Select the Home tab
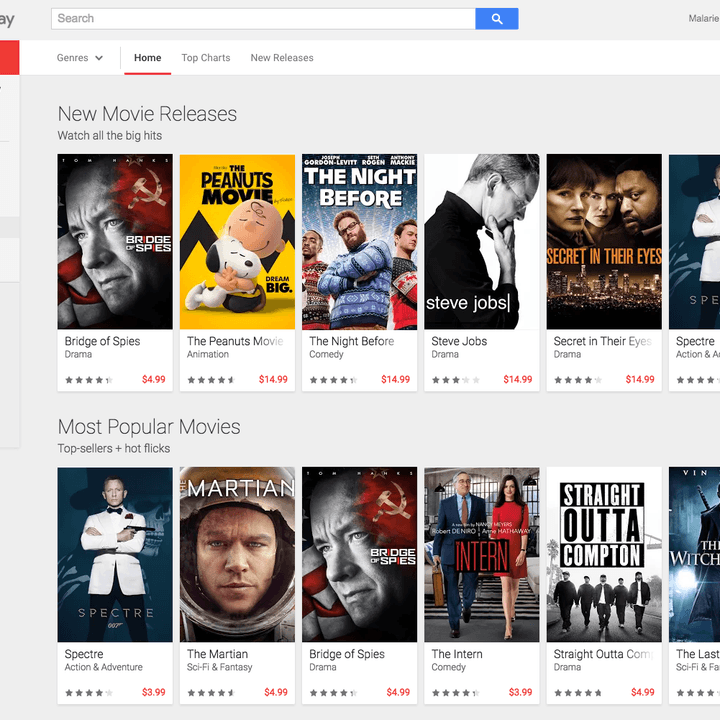Screen dimensions: 720x720 147,58
